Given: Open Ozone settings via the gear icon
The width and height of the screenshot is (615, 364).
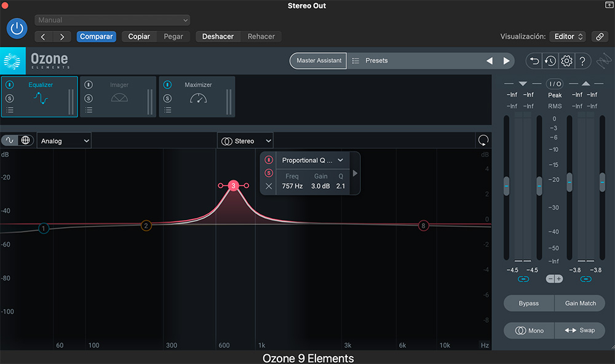Looking at the screenshot, I should coord(566,61).
